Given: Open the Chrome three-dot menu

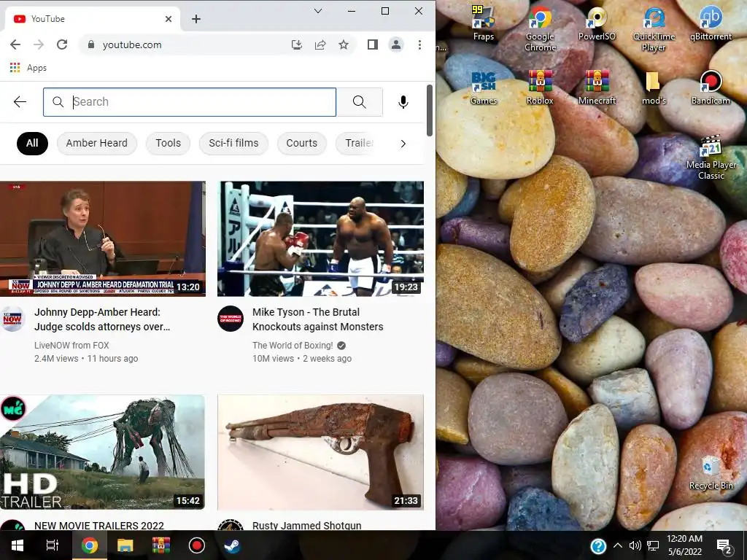Looking at the screenshot, I should [x=419, y=44].
